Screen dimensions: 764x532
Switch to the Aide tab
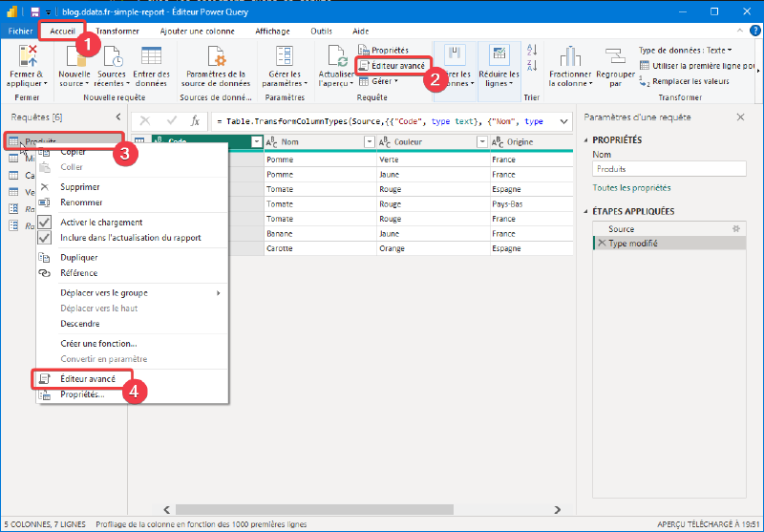pos(361,32)
